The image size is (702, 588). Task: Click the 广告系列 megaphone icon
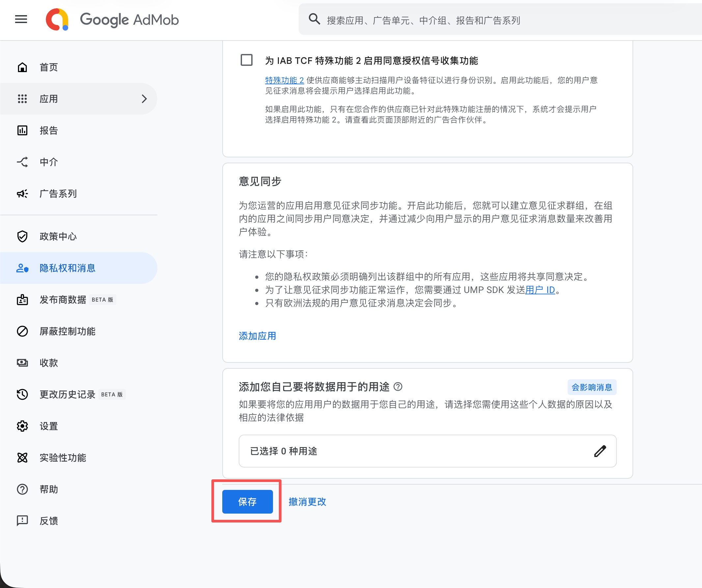(22, 194)
